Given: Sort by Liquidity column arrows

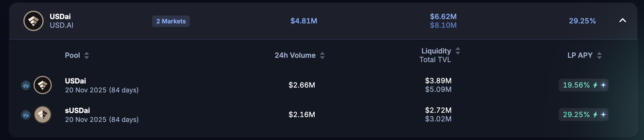Looking at the screenshot, I should 458,51.
